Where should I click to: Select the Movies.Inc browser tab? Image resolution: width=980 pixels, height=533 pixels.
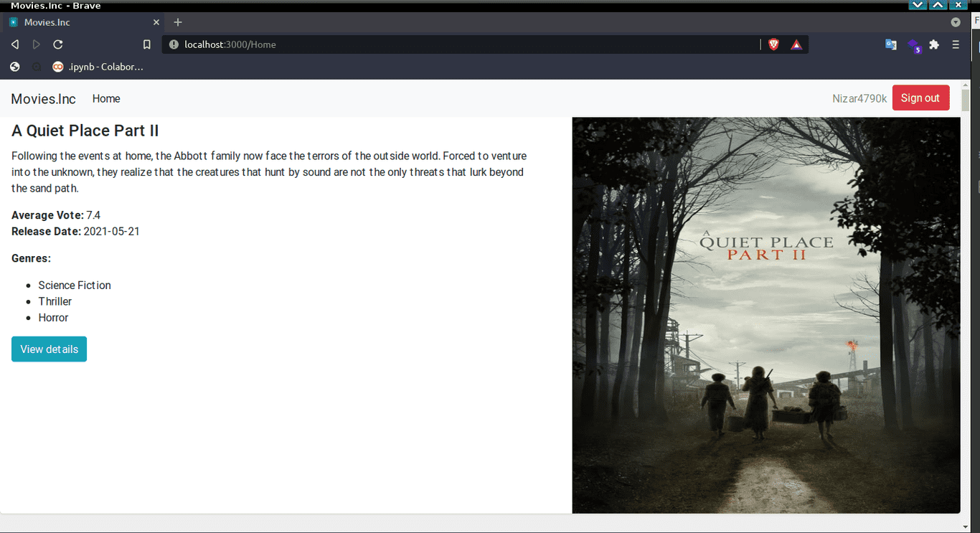79,22
